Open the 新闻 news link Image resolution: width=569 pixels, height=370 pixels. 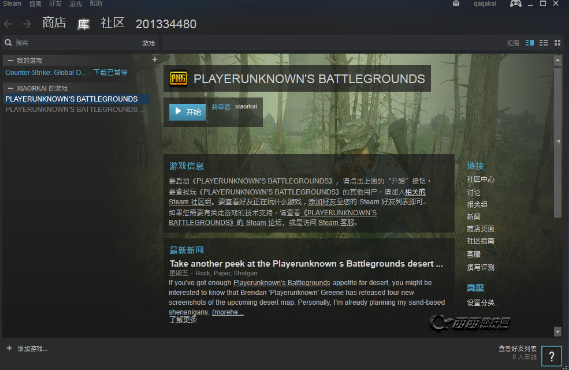coord(474,217)
